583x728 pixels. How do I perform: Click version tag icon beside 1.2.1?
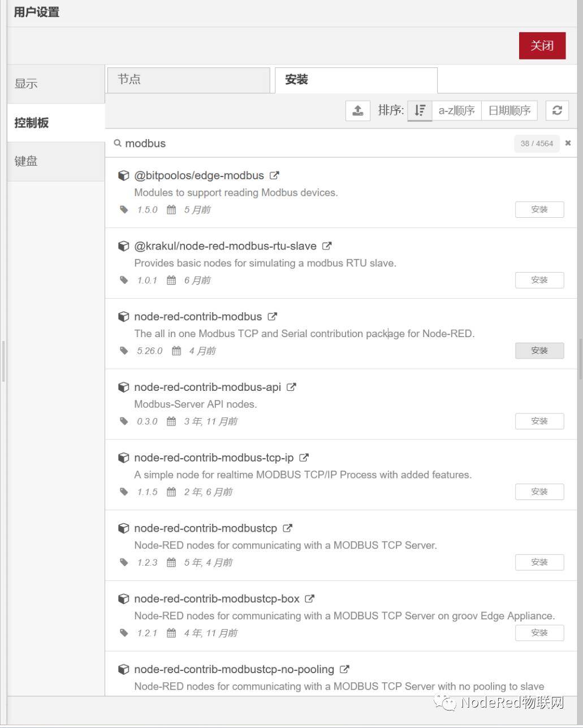(x=124, y=633)
